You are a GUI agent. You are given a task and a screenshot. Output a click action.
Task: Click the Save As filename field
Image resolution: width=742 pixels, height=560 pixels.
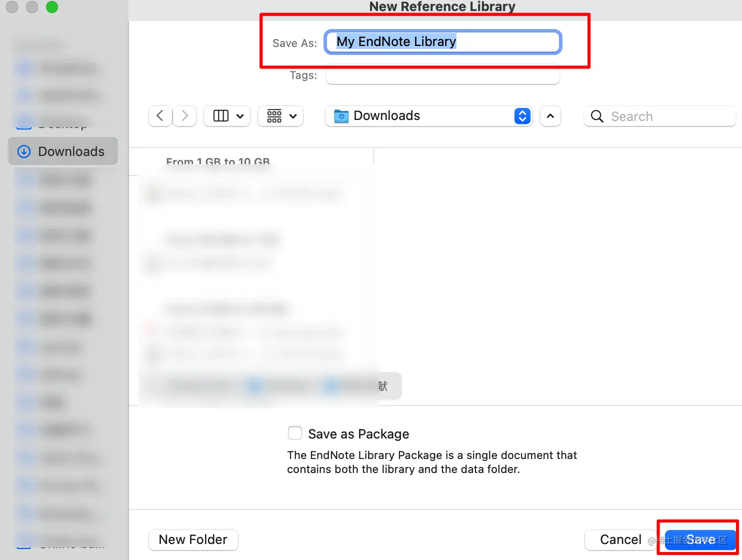coord(443,41)
